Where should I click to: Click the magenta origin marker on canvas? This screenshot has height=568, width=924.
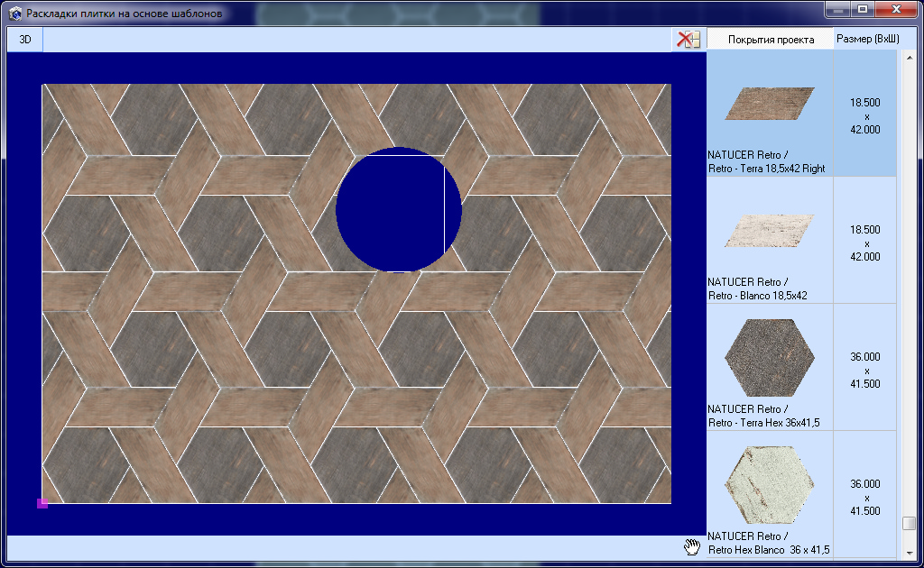[x=42, y=503]
